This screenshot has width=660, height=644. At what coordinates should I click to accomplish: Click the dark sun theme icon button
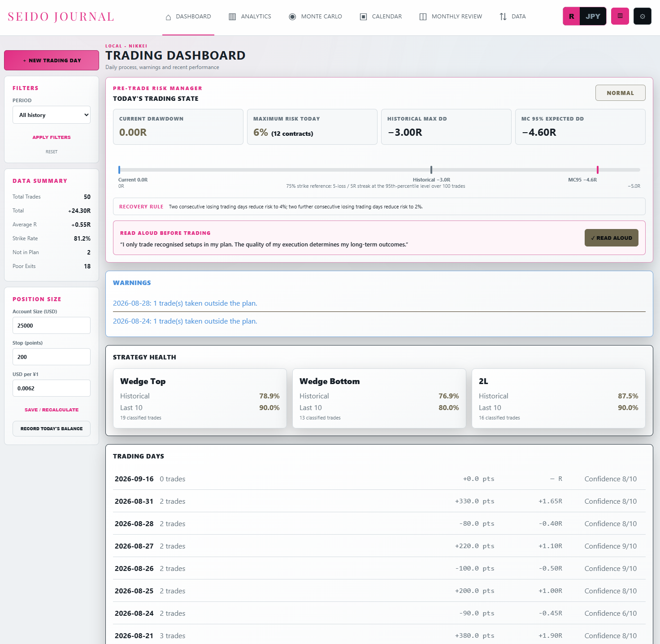click(643, 16)
